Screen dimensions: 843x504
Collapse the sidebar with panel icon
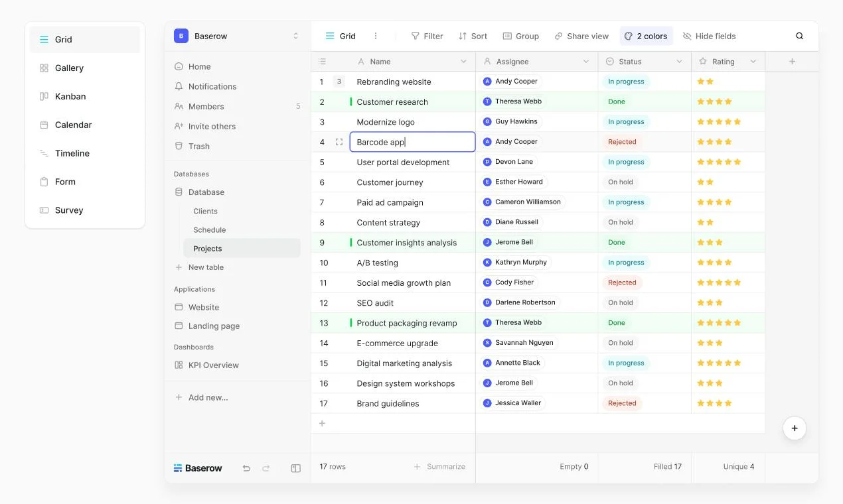click(x=296, y=468)
